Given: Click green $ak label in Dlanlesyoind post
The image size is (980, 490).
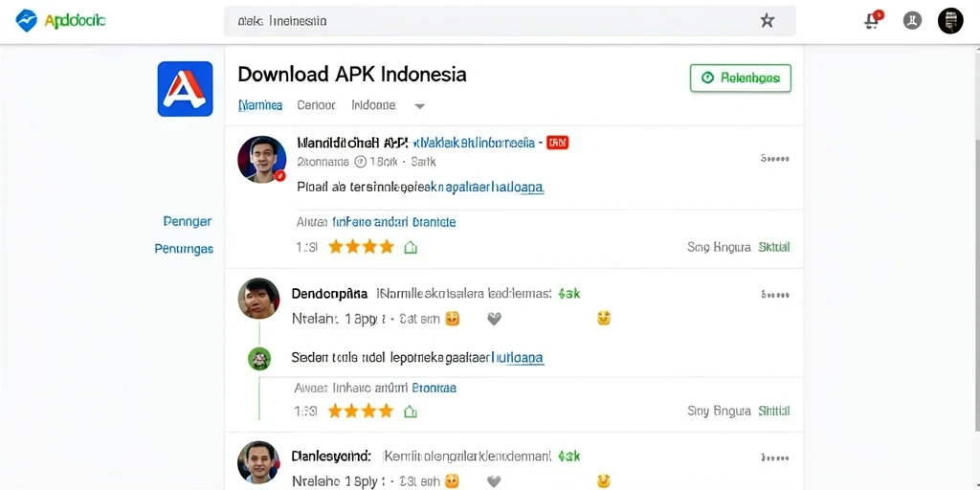Looking at the screenshot, I should pyautogui.click(x=568, y=457).
